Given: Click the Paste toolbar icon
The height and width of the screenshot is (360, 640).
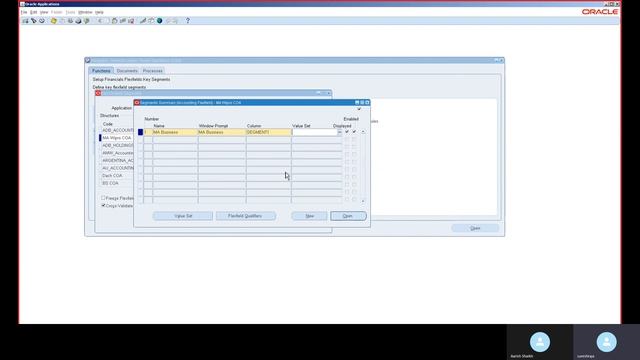Looking at the screenshot, I should [x=115, y=20].
